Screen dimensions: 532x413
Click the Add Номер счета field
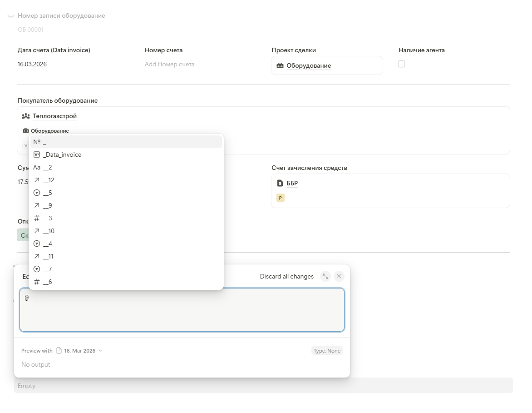pos(170,64)
